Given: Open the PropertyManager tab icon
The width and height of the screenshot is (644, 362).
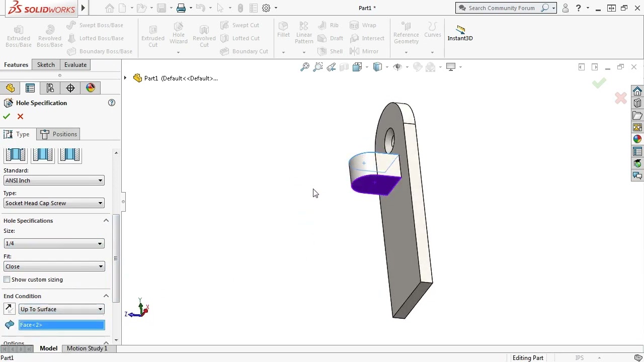Looking at the screenshot, I should (x=30, y=88).
